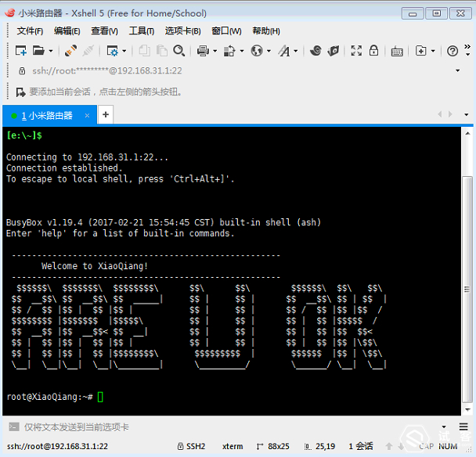476x457 pixels.
Task: Click the SSH2 status entry
Action: tap(192, 446)
